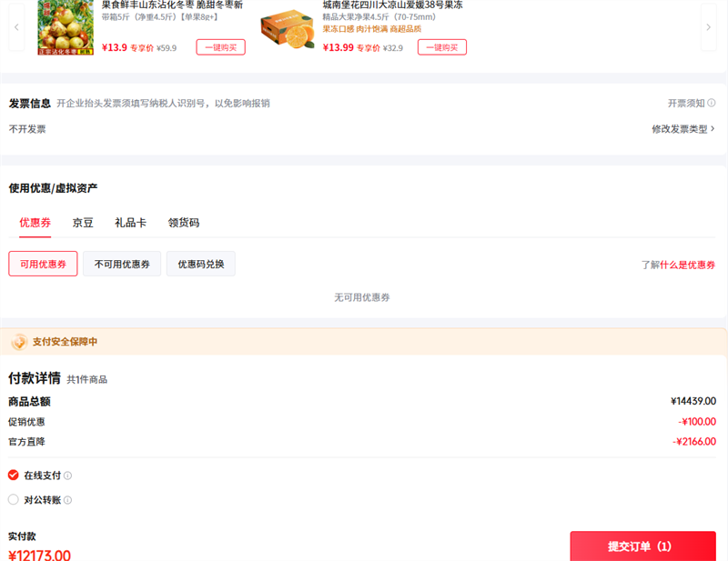
Task: Open 了解什么是优惠券 link
Action: (678, 265)
